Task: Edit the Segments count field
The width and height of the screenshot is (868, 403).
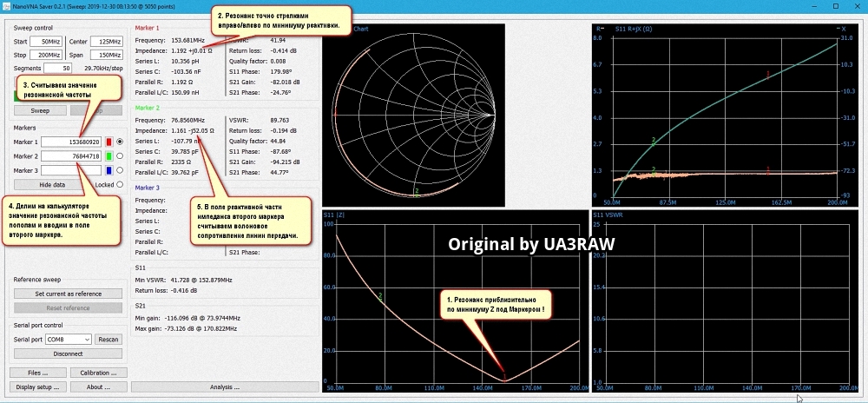Action: (x=57, y=68)
